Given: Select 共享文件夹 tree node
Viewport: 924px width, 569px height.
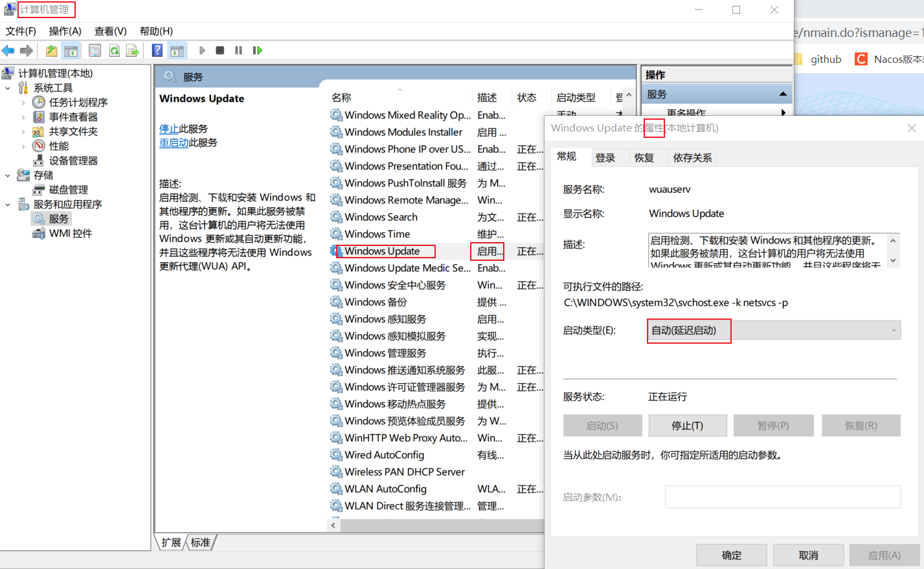Looking at the screenshot, I should 73,131.
